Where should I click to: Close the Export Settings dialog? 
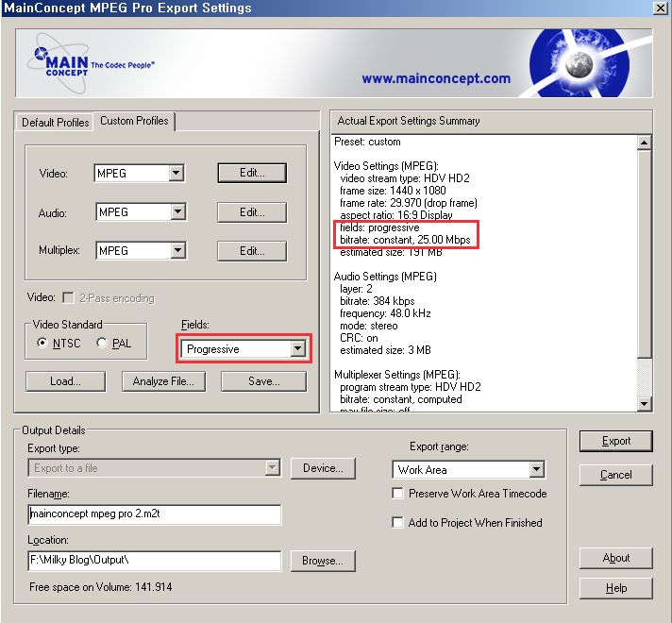click(x=661, y=8)
